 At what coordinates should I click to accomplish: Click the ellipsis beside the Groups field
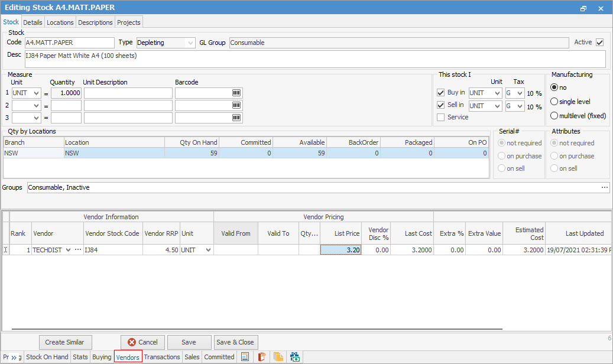point(604,187)
